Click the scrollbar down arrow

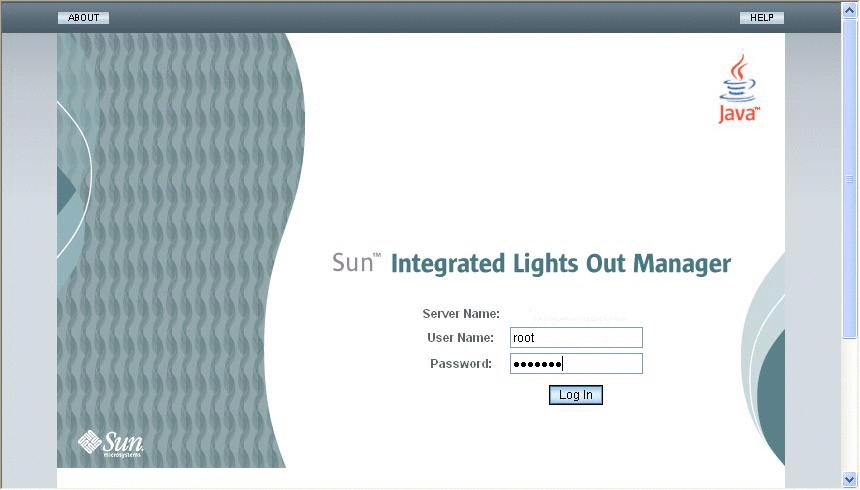click(849, 479)
